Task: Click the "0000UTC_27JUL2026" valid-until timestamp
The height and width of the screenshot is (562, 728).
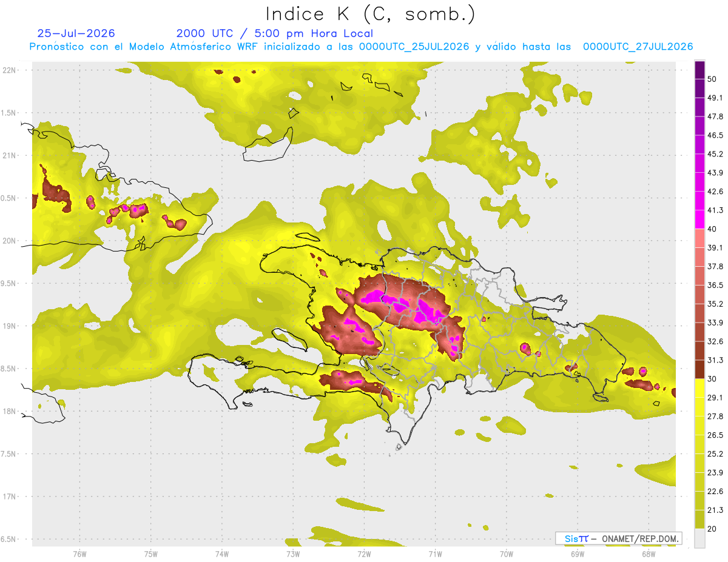Action: pyautogui.click(x=638, y=47)
